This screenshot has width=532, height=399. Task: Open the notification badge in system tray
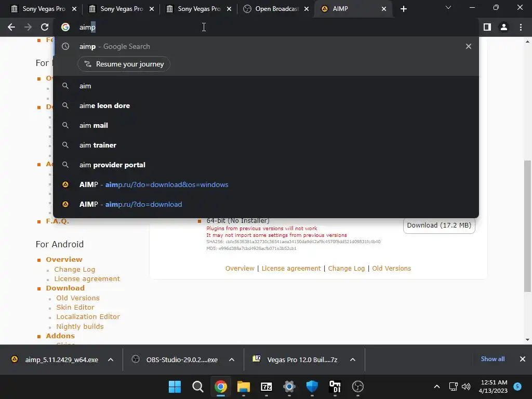click(517, 387)
